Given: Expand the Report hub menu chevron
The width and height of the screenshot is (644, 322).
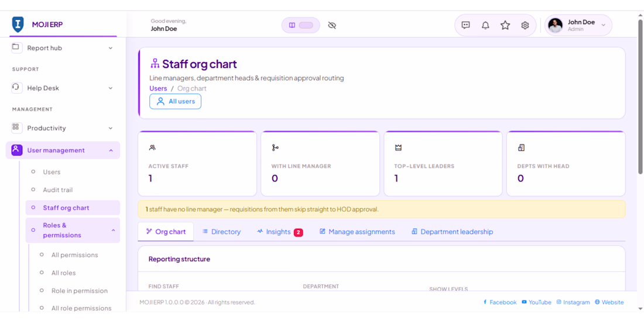Looking at the screenshot, I should coord(111,48).
